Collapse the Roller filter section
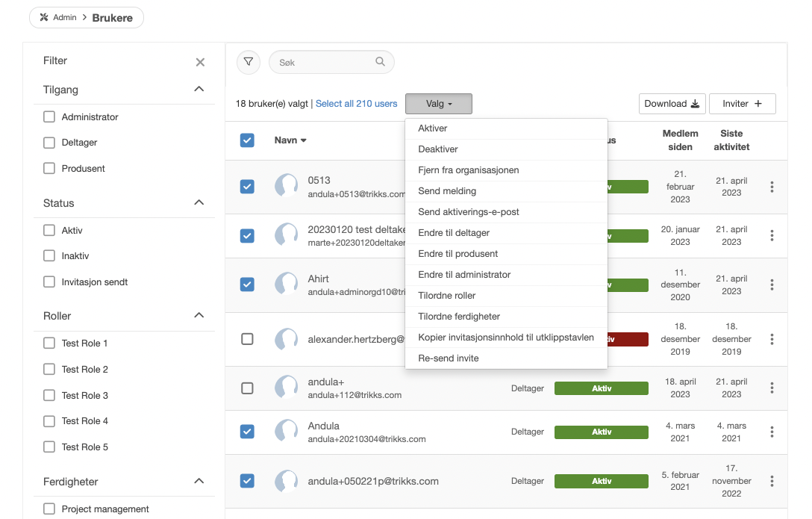Viewport: 812px width, 519px height. click(199, 316)
